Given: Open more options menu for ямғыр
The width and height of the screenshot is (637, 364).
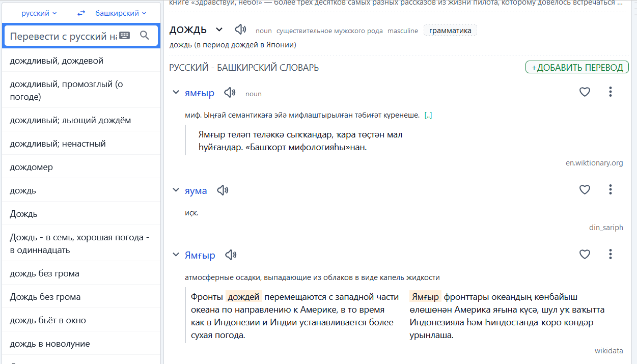Looking at the screenshot, I should click(610, 92).
